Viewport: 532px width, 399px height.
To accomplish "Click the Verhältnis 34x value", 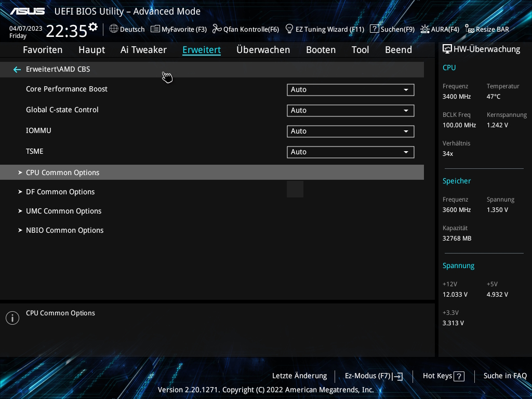I will [x=447, y=154].
